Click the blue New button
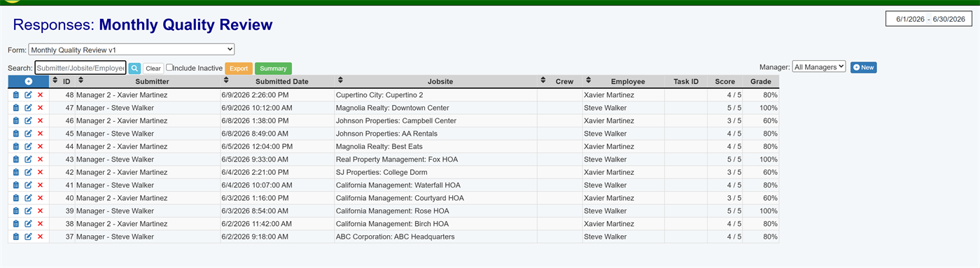This screenshot has height=268, width=980. click(863, 67)
